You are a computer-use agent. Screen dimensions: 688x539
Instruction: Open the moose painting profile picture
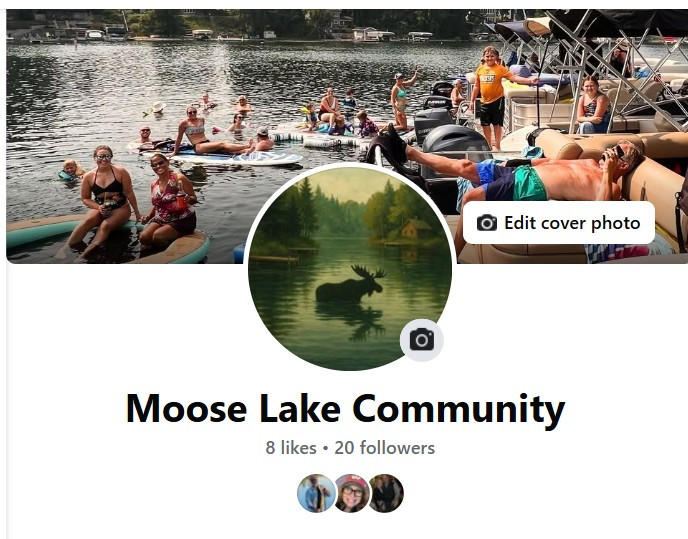(x=350, y=268)
